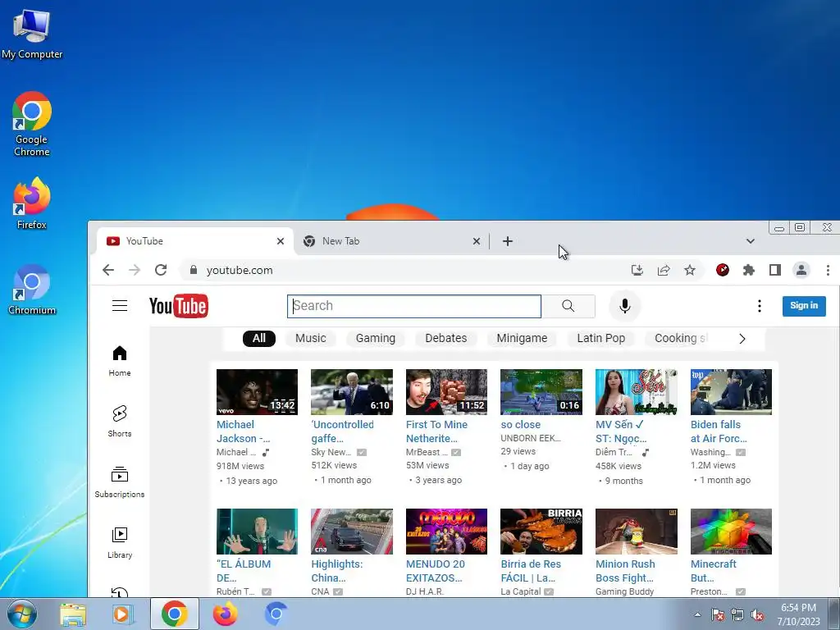Open MV Sến video title link
840x630 pixels.
(x=621, y=431)
